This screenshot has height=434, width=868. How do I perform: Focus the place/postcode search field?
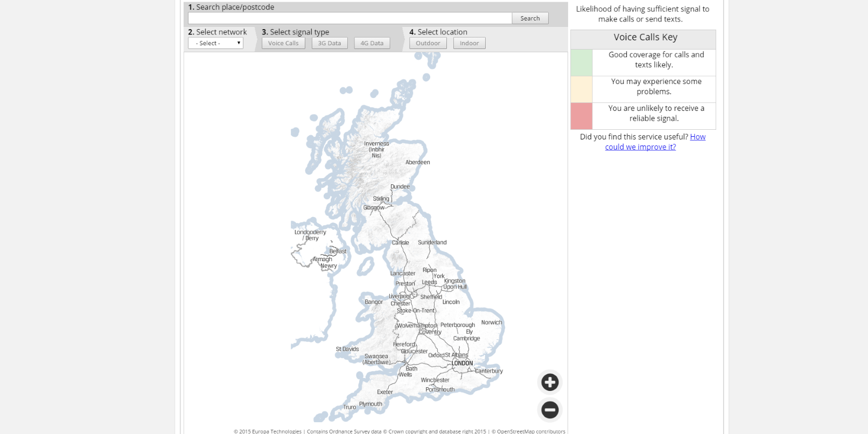pos(349,18)
